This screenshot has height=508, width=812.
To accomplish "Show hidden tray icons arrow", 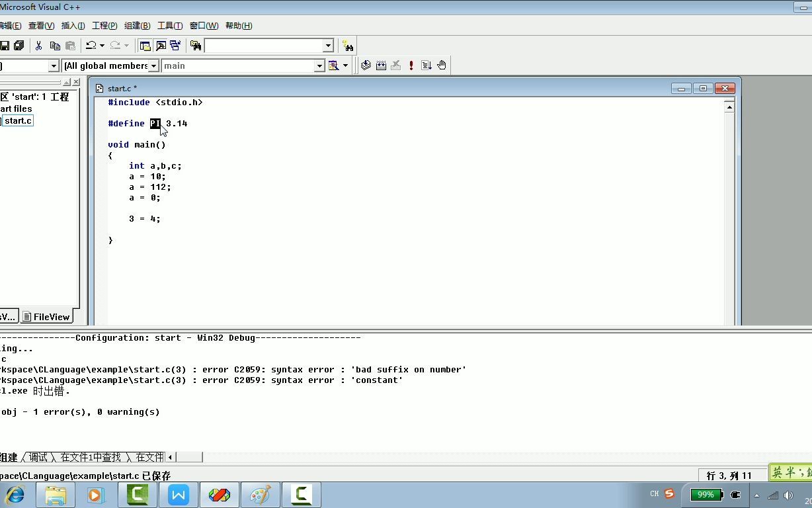I will click(x=756, y=495).
